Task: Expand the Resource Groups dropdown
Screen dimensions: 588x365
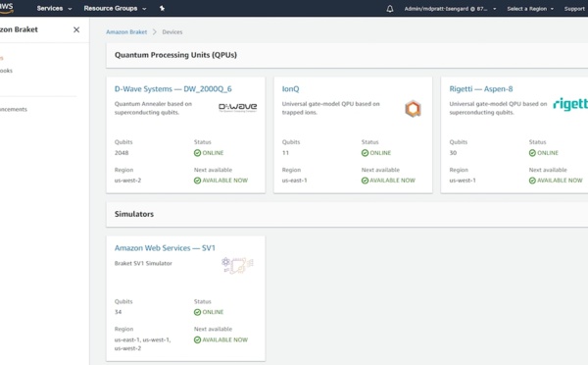Action: pos(115,8)
